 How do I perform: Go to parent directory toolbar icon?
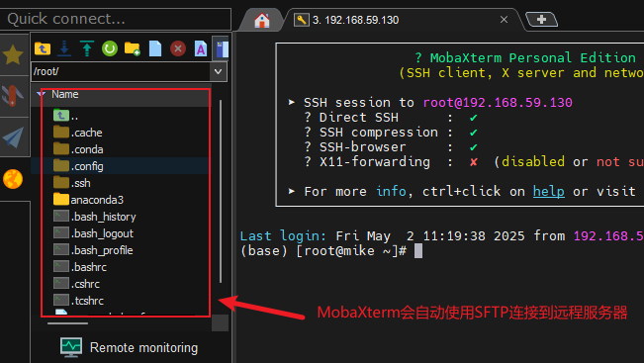click(x=43, y=48)
